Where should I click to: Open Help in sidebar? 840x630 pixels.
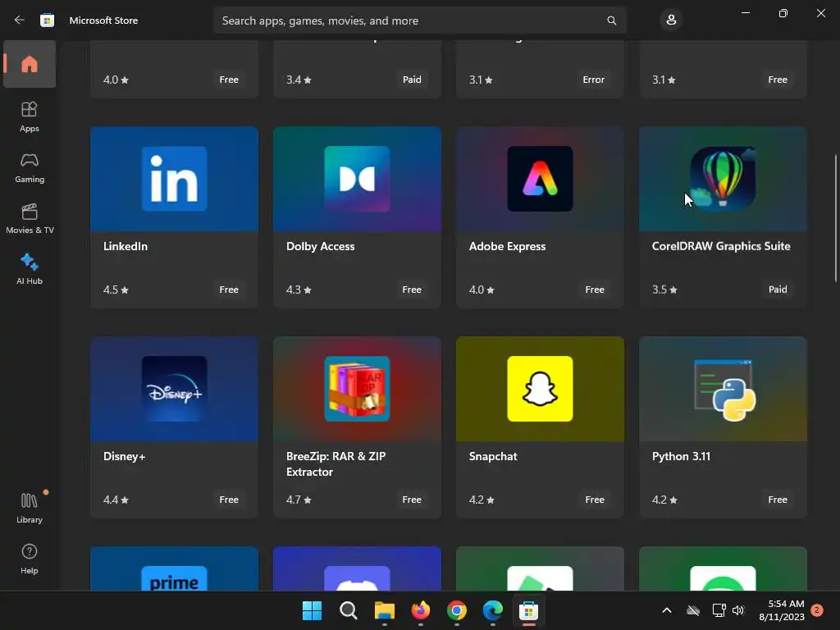click(30, 559)
